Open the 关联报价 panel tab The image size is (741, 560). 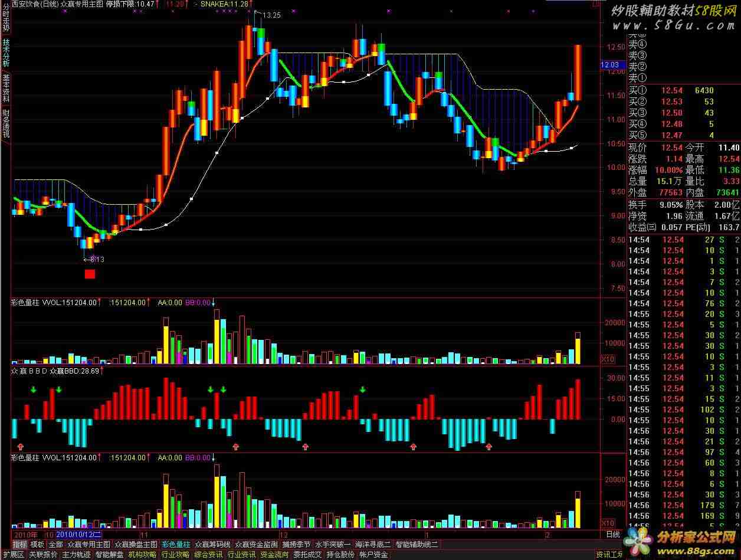tap(44, 555)
